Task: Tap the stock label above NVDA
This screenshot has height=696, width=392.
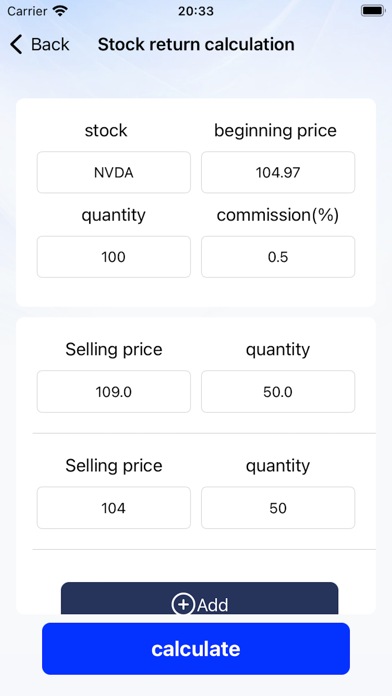Action: click(x=106, y=130)
